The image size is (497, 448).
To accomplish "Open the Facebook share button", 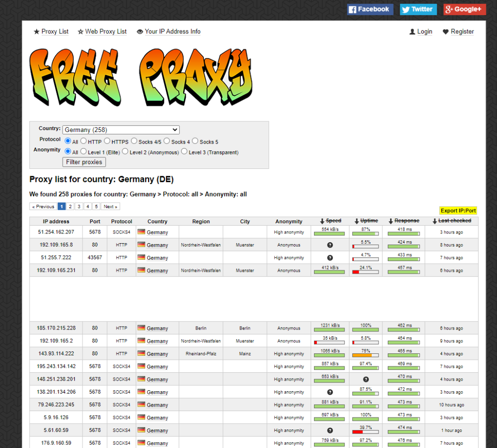I will 370,9.
